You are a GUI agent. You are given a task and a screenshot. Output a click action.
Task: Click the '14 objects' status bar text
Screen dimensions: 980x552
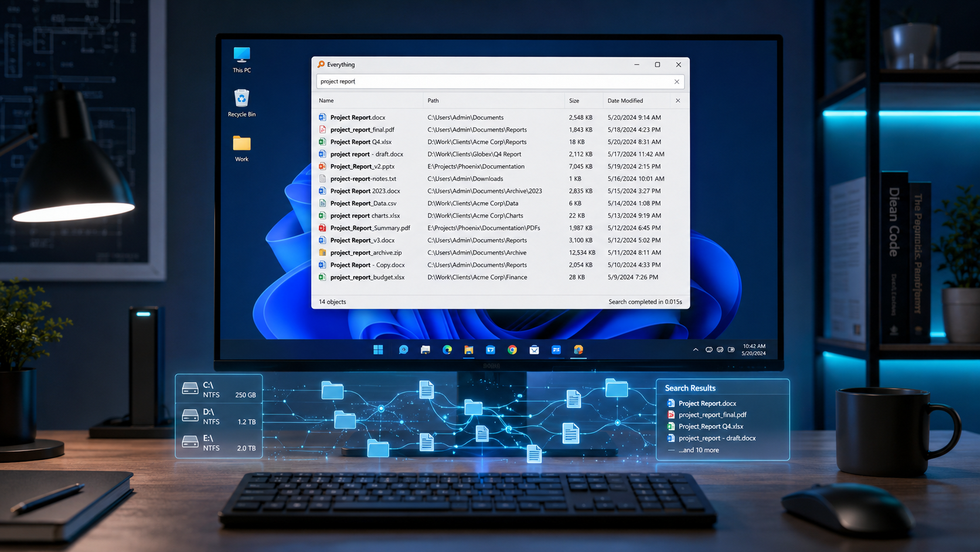click(x=332, y=302)
